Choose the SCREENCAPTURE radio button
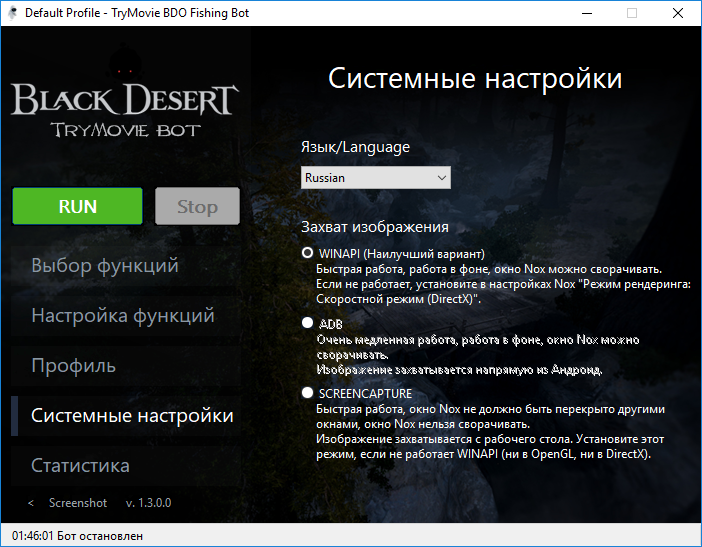This screenshot has height=547, width=702. 307,393
